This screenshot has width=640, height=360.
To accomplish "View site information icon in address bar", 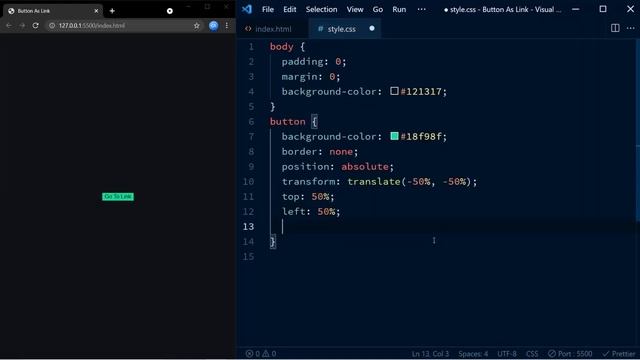I will [52, 26].
